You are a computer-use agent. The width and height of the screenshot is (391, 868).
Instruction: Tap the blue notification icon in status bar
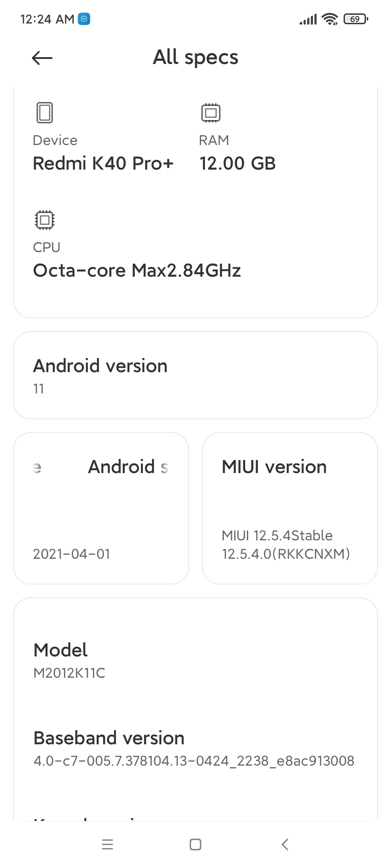pyautogui.click(x=84, y=19)
